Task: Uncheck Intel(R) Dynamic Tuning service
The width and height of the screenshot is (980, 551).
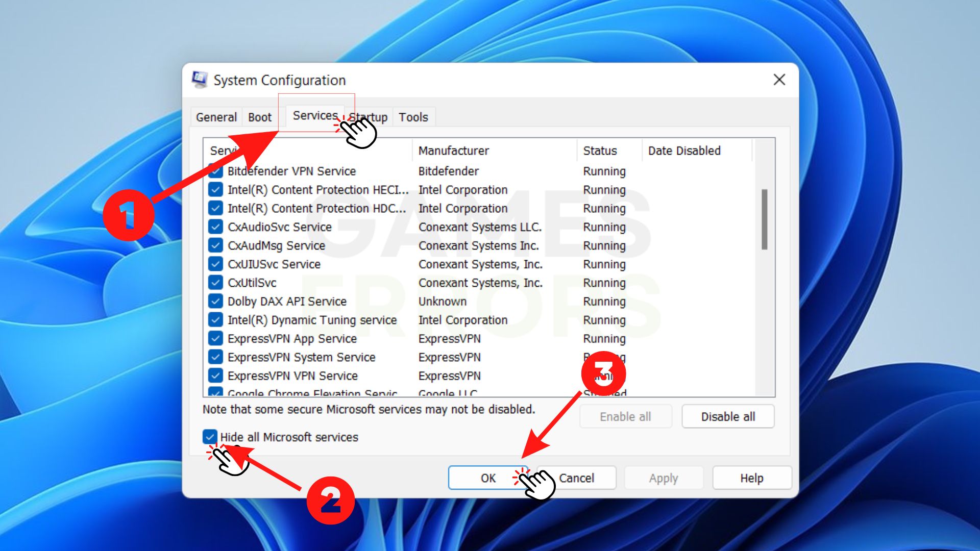Action: click(x=215, y=320)
